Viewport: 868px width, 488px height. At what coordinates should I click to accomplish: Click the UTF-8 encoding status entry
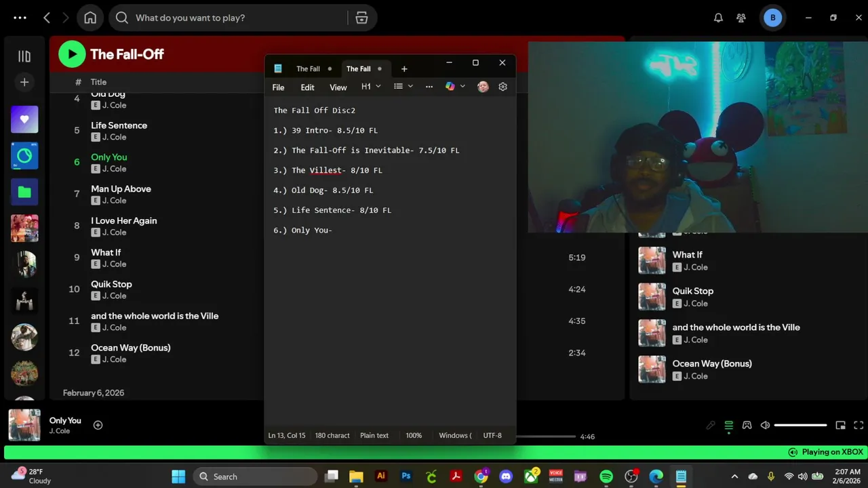(x=492, y=436)
